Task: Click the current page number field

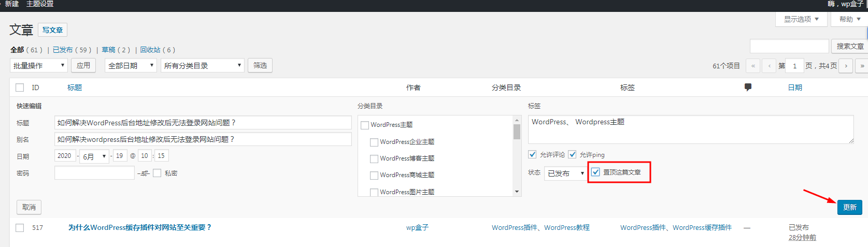Action: [794, 66]
